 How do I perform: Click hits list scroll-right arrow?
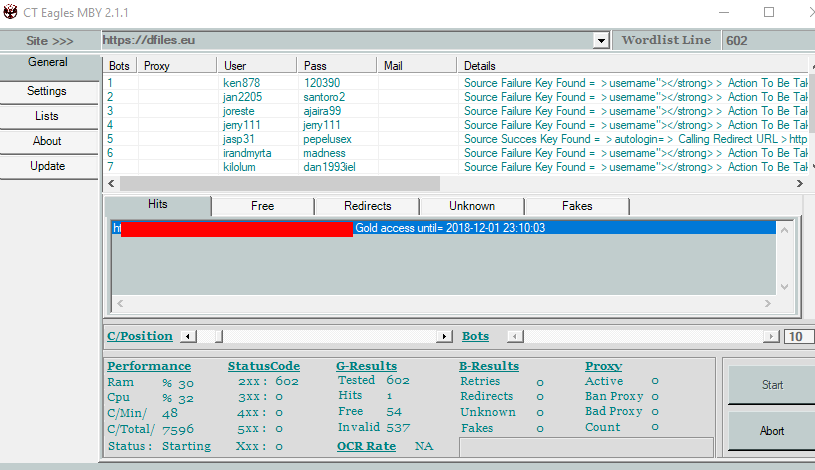(x=768, y=303)
